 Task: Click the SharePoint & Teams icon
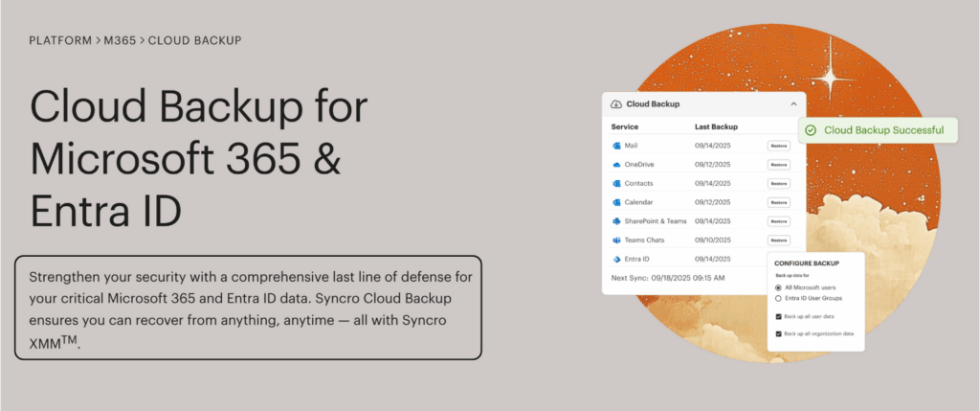(x=616, y=220)
